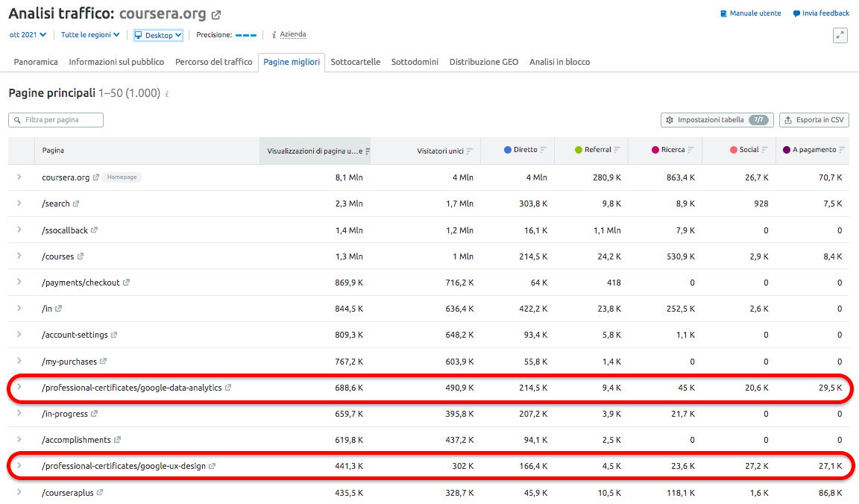Screen dimensions: 859x504
Task: Click the info icon next to Azienda
Action: [274, 34]
